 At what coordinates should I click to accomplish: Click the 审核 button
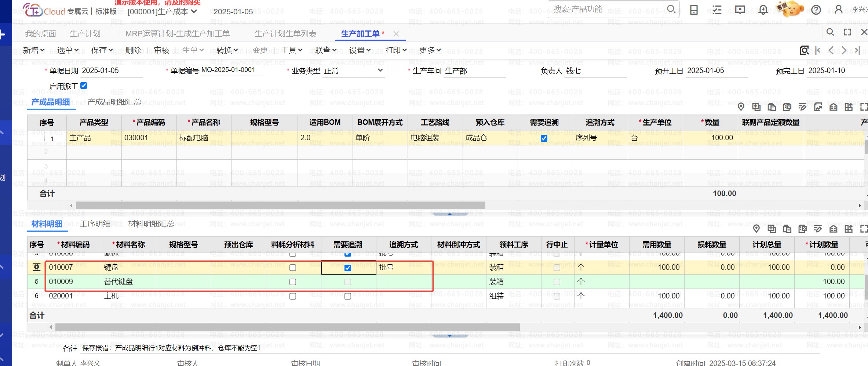click(x=161, y=50)
